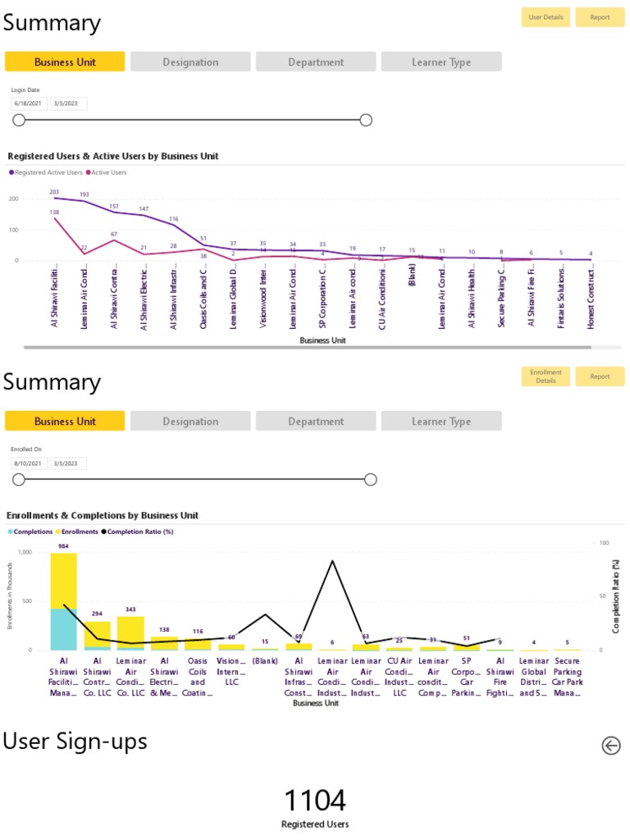Select Business Unit tab in Login Date summary
Viewport: 630px width, 840px height.
65,62
